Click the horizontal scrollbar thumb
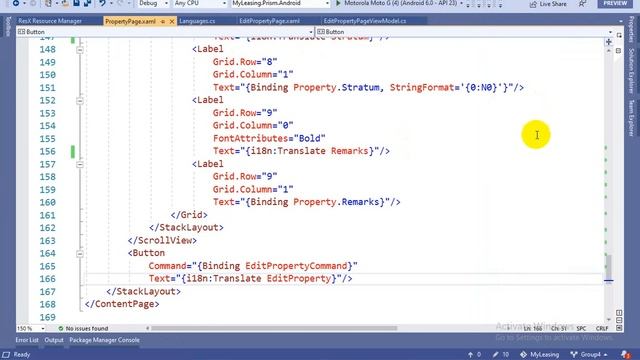The image size is (640, 360). (x=274, y=328)
